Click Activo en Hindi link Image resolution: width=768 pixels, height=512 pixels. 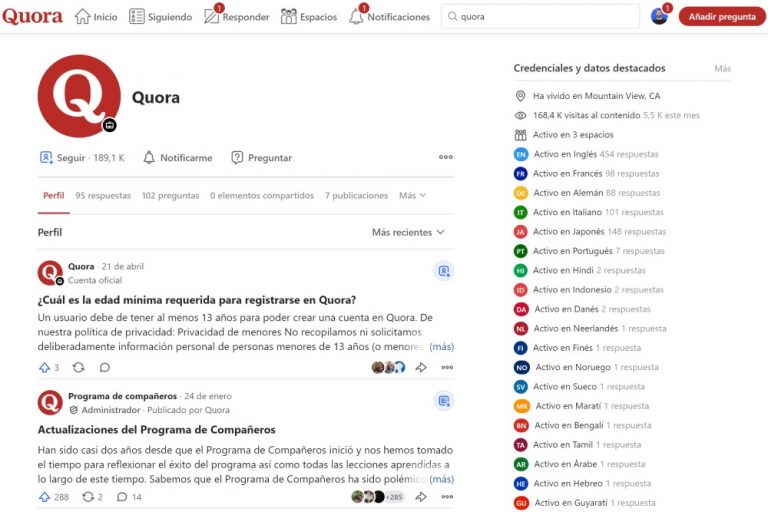point(563,270)
